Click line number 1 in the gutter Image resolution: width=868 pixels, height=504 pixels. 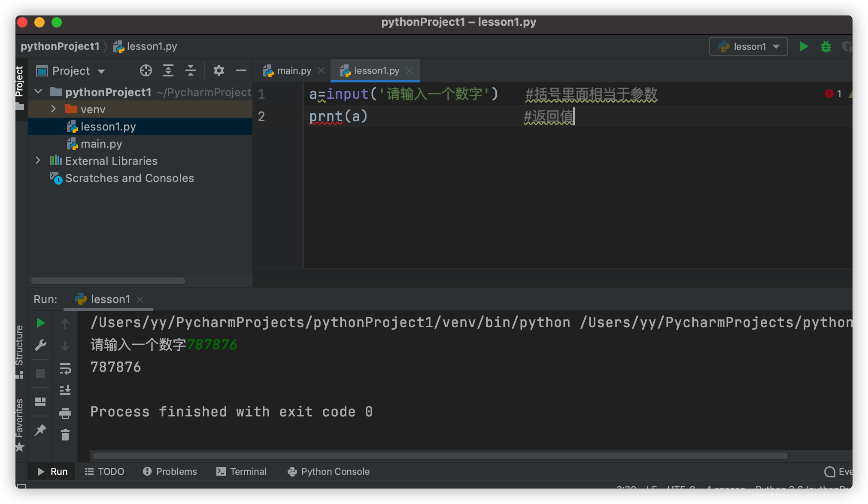(261, 94)
